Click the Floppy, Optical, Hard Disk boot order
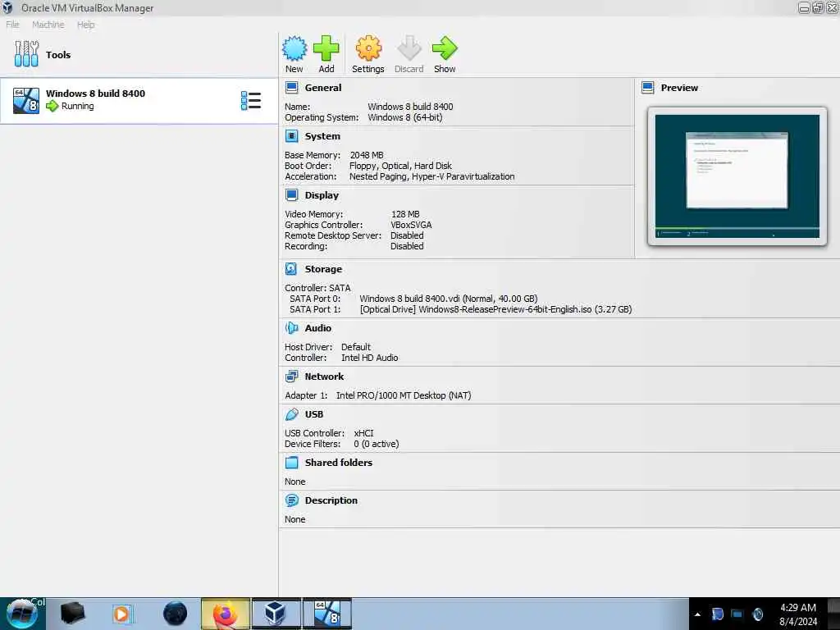Image resolution: width=840 pixels, height=630 pixels. (400, 166)
